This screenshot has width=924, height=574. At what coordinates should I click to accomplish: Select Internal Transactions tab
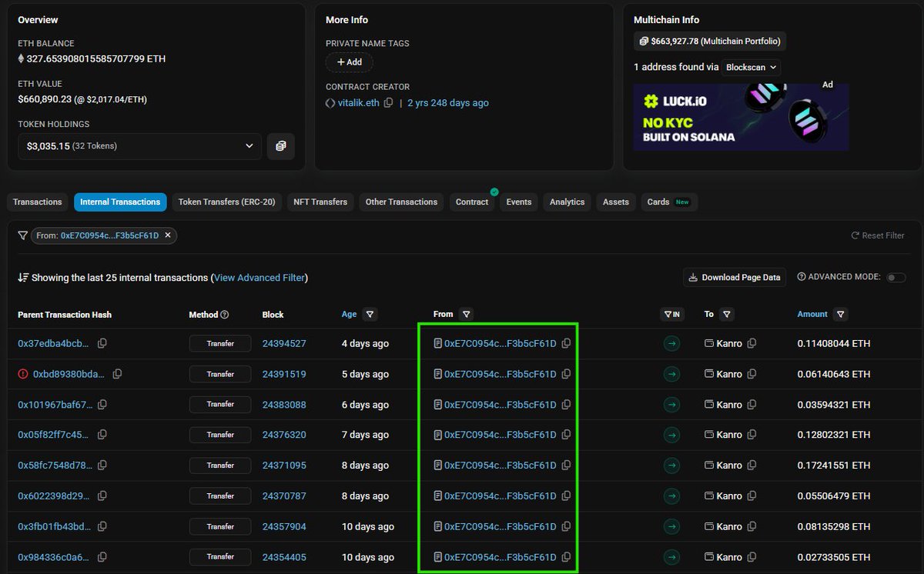click(x=120, y=202)
